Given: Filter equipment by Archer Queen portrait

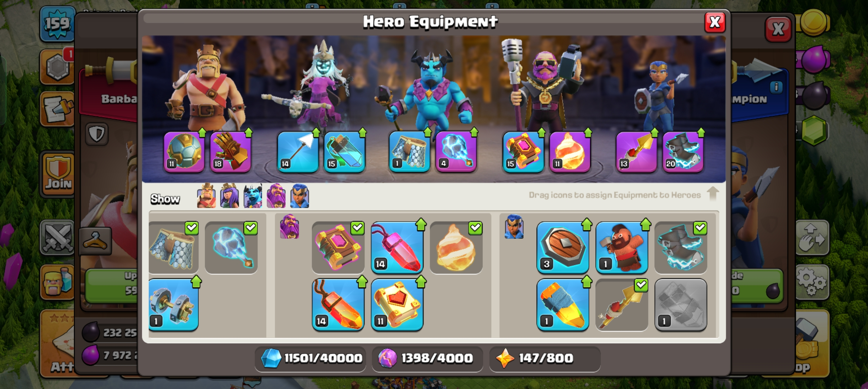Looking at the screenshot, I should 230,196.
